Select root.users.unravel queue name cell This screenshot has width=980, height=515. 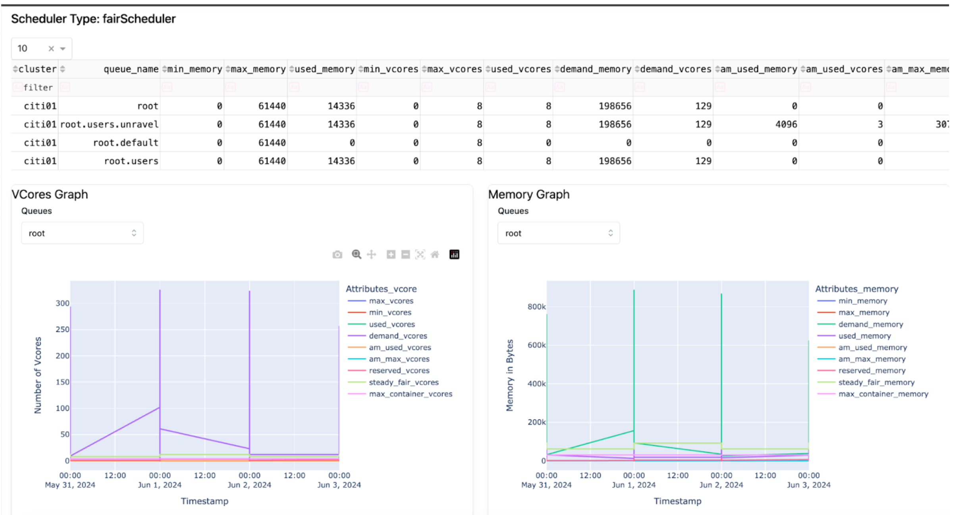point(109,124)
